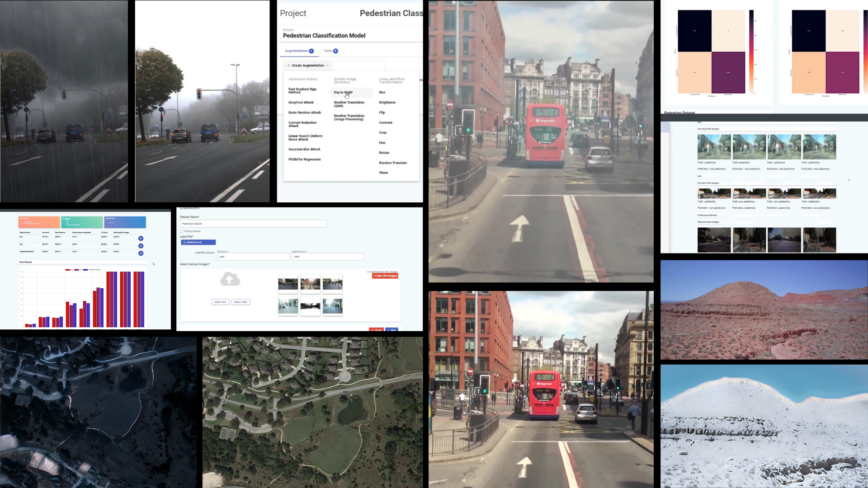Click the download icon for Pedestrian Dataset row
868x488 pixels.
coord(141,253)
